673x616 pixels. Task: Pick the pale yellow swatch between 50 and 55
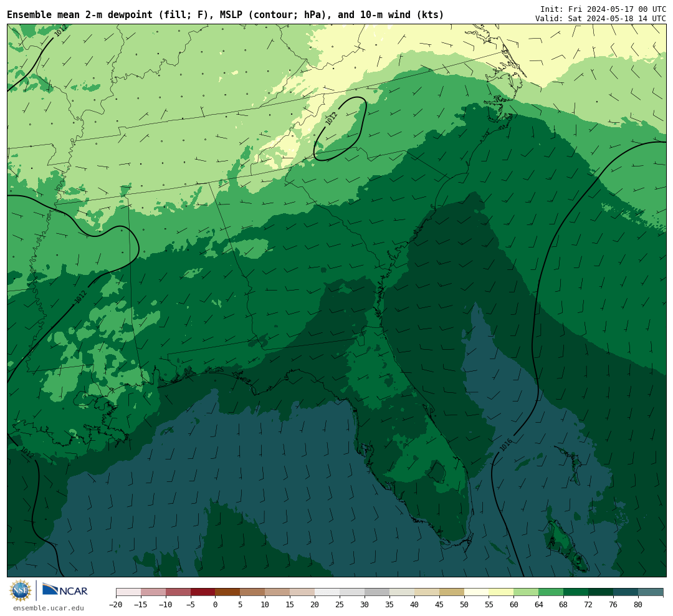click(x=477, y=592)
